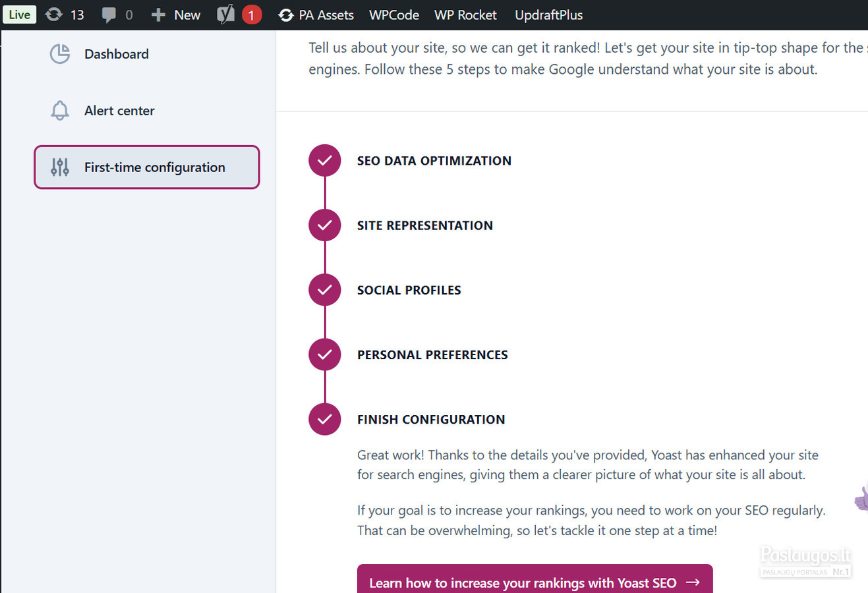The height and width of the screenshot is (593, 868).
Task: Open the WPCode toolbar menu
Action: pos(394,15)
